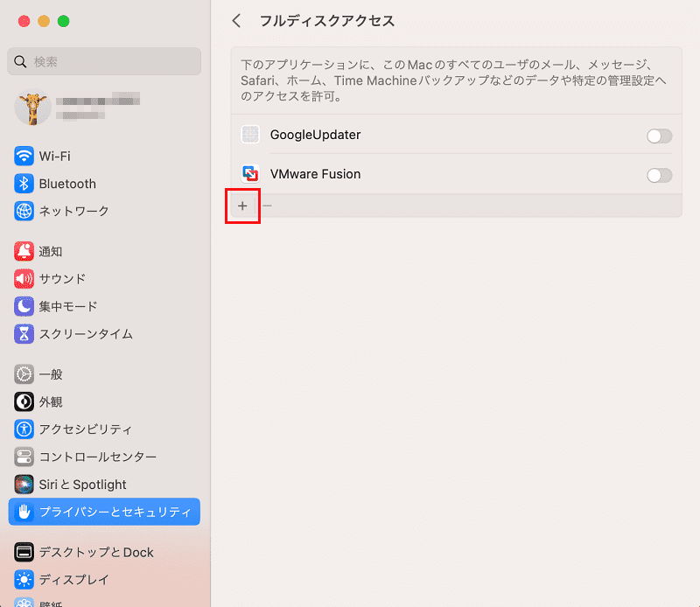Screen dimensions: 700x607
Task: Click the GoogleUpdater app icon
Action: tap(250, 135)
